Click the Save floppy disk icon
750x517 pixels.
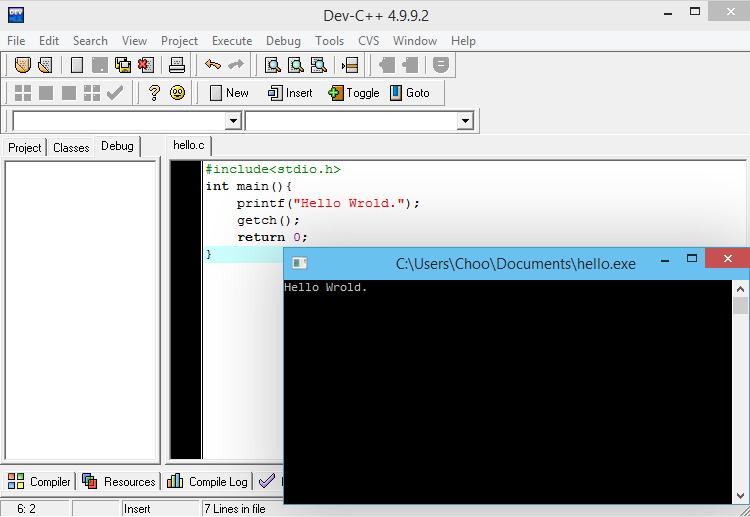pyautogui.click(x=99, y=65)
